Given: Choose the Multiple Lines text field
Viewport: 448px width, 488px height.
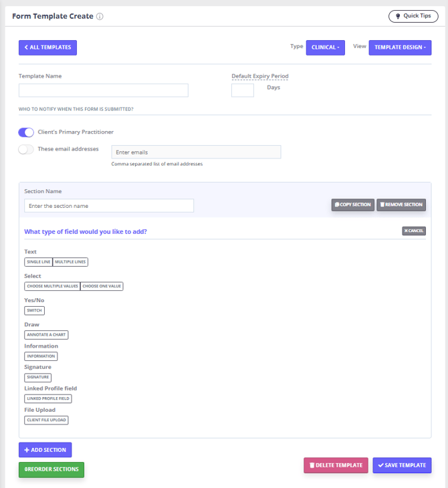Looking at the screenshot, I should [x=70, y=262].
